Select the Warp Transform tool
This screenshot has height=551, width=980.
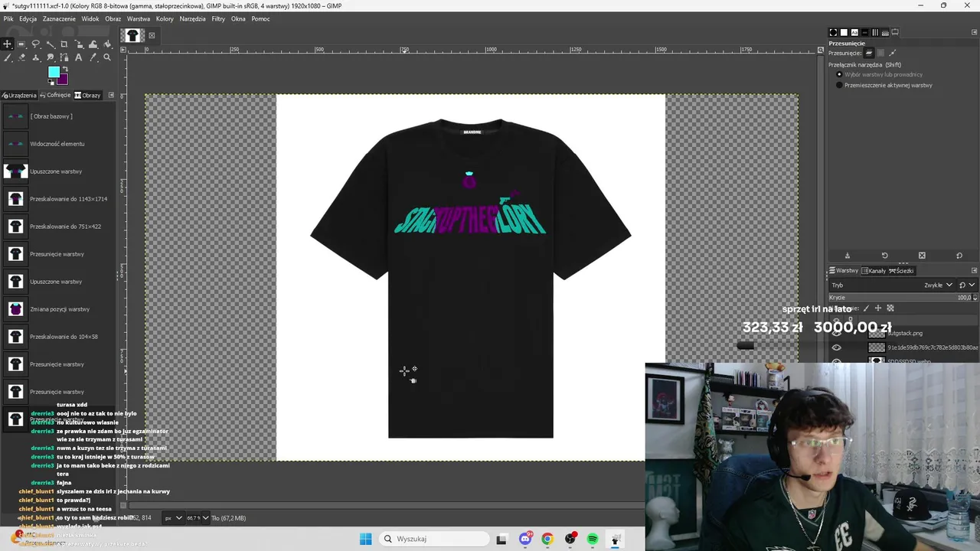coord(93,44)
